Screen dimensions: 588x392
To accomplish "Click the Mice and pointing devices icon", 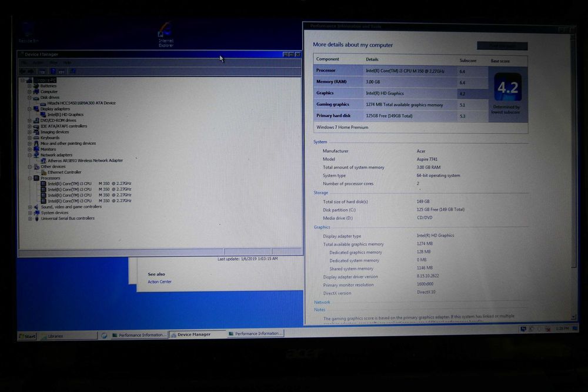I will (36, 143).
